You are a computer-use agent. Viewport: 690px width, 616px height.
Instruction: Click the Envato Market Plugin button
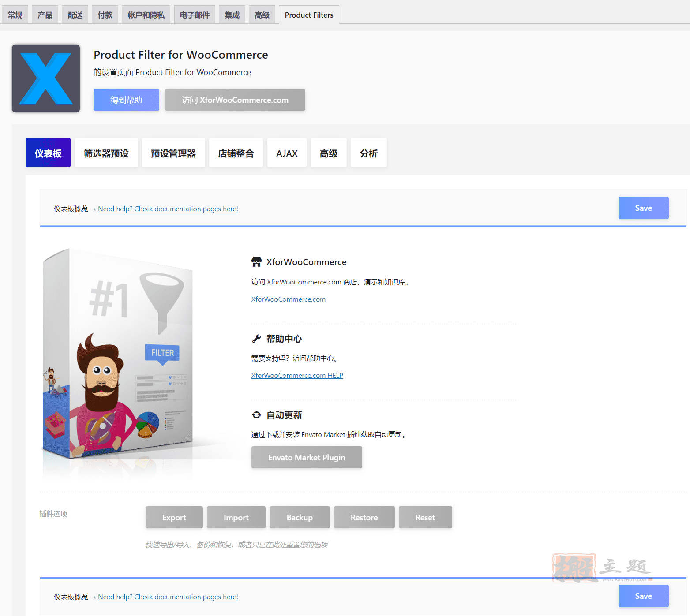[307, 457]
